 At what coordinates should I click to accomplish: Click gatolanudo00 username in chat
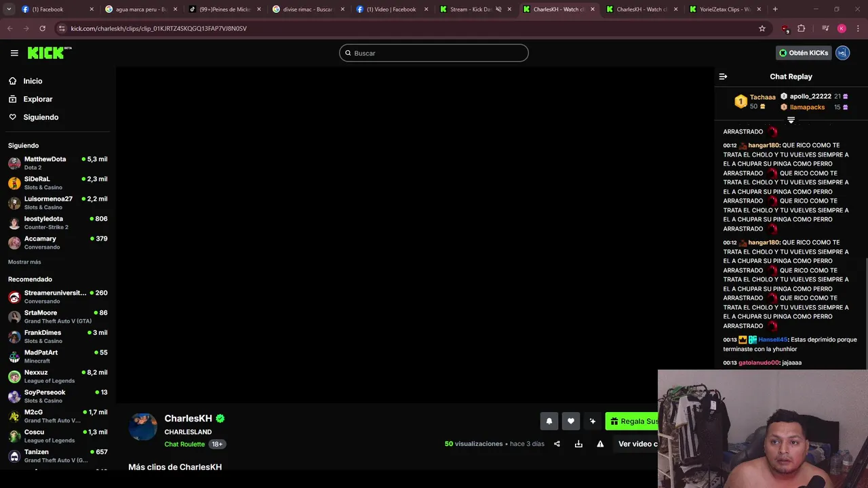click(759, 363)
